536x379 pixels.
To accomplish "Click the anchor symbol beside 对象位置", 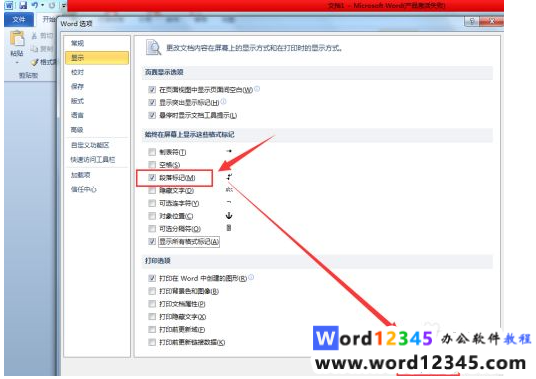I will point(229,215).
